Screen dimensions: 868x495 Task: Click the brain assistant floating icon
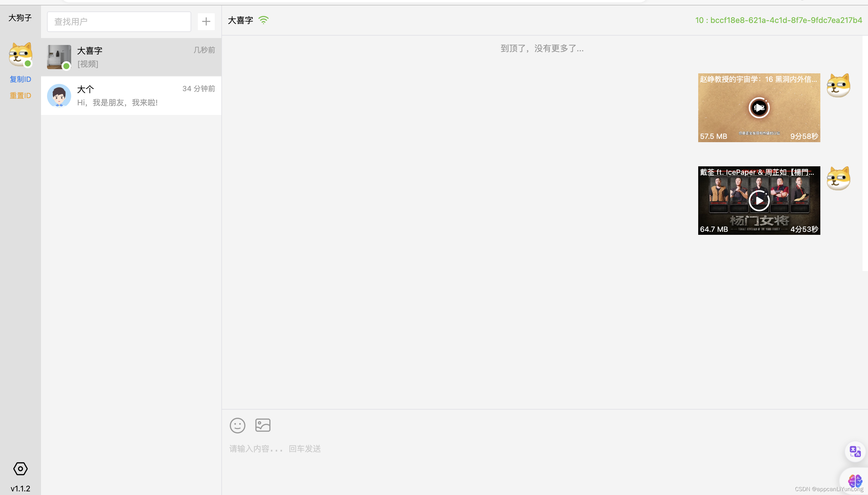[x=855, y=481]
